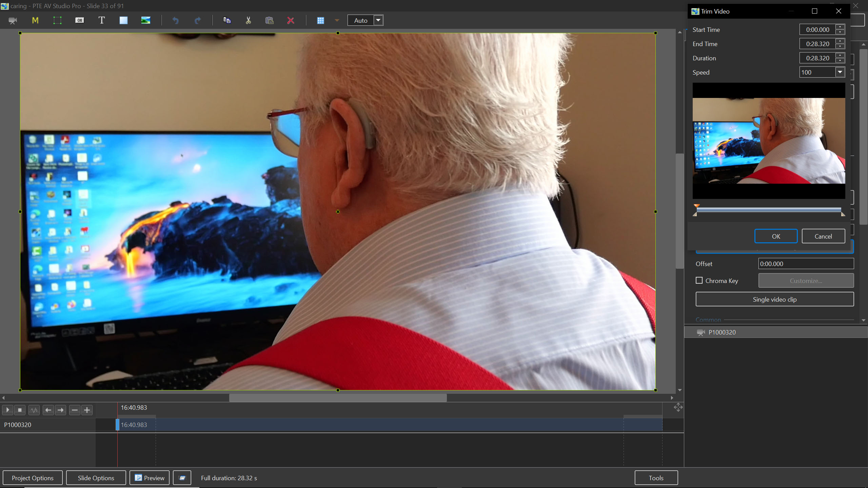This screenshot has height=488, width=868.
Task: Open the Speed dropdown in Trim Video
Action: click(840, 72)
